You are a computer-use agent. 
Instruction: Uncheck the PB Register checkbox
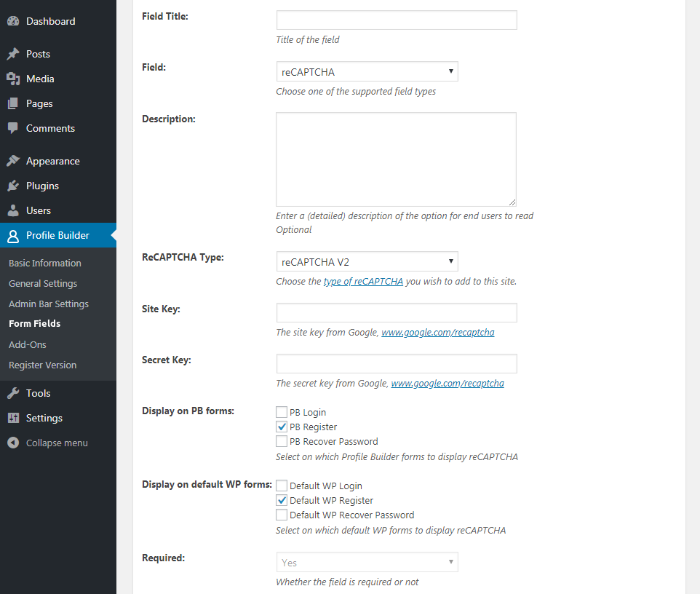pyautogui.click(x=282, y=427)
